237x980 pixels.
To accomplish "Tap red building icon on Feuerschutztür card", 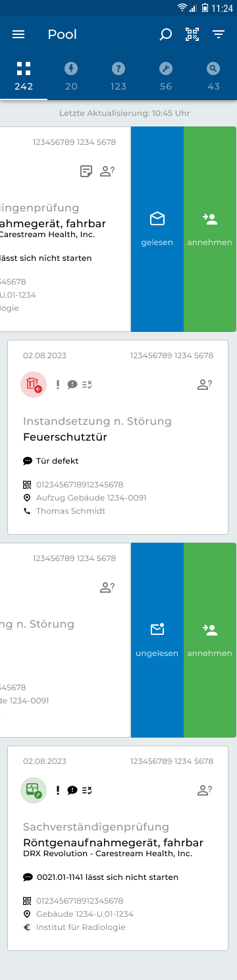I will tap(34, 385).
